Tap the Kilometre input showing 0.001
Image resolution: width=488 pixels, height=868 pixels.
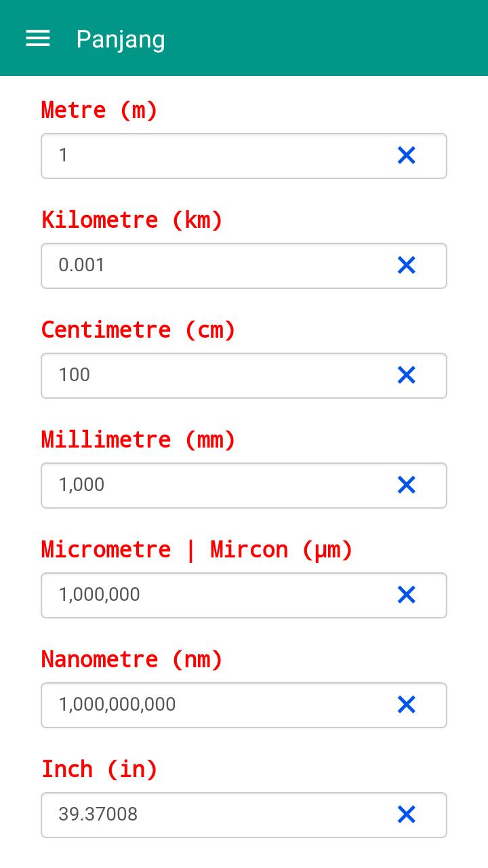tap(210, 266)
